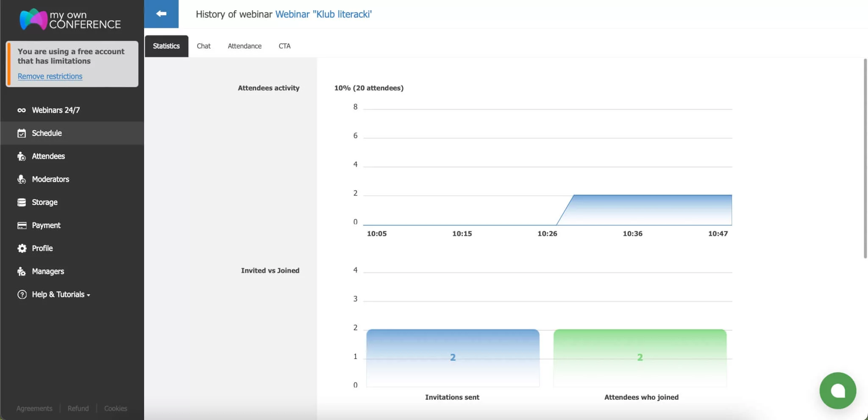Switch to the Chat tab
The width and height of the screenshot is (868, 420).
tap(203, 46)
